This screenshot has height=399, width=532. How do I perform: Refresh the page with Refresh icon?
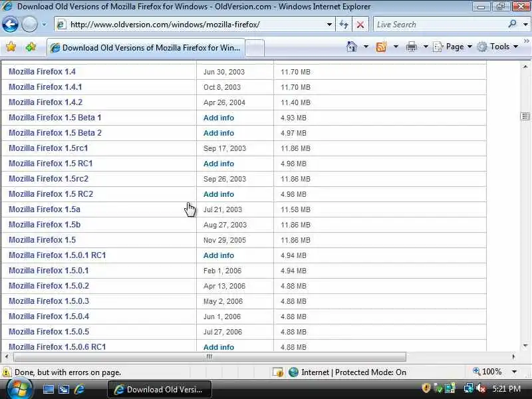coord(344,25)
